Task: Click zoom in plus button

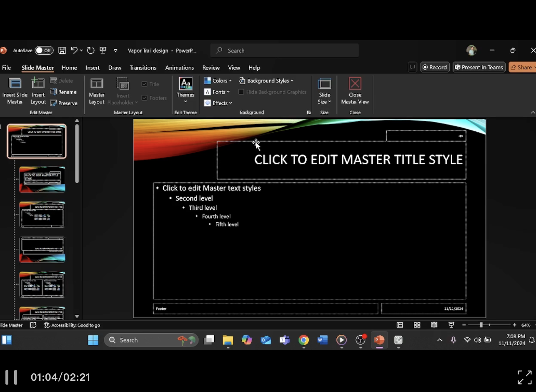Action: click(x=514, y=325)
